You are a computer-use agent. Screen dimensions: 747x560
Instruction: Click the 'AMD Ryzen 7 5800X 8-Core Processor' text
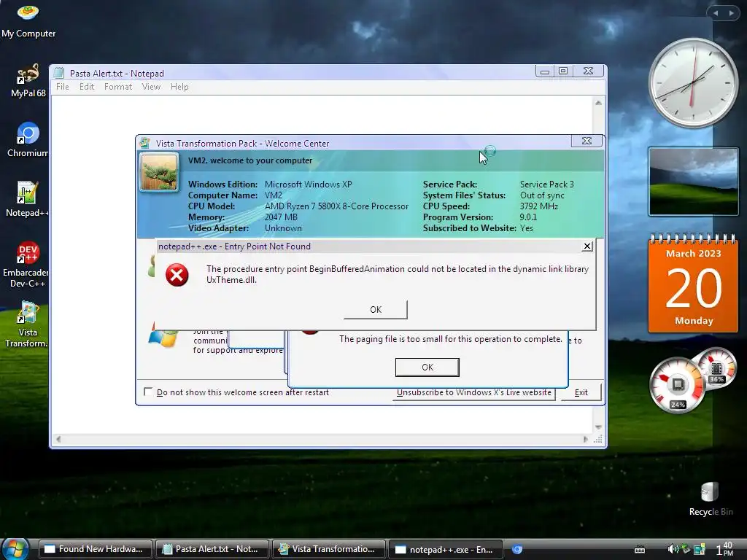(336, 206)
